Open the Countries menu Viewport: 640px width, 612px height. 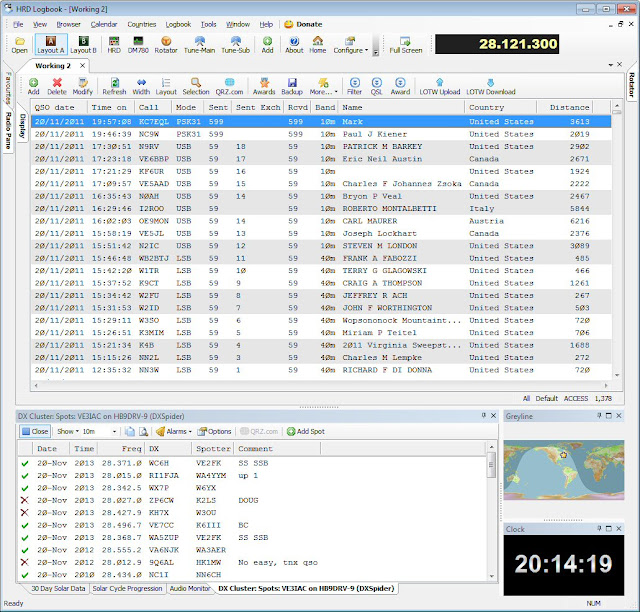[142, 24]
